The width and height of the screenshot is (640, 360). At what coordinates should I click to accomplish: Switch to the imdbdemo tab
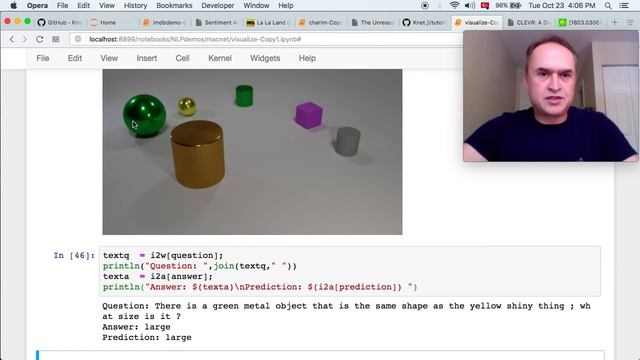pos(164,22)
